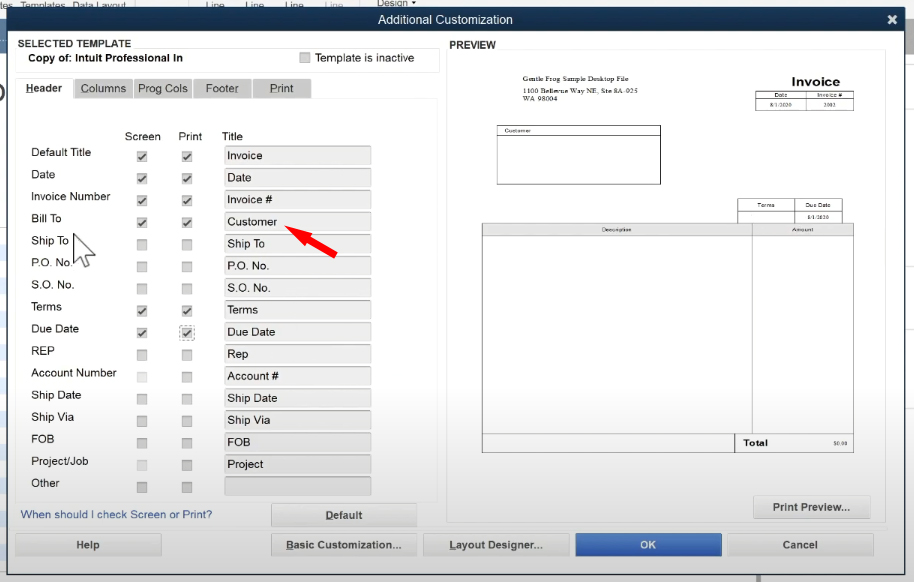This screenshot has width=914, height=582.
Task: Edit the Invoice # title field
Action: tap(297, 199)
